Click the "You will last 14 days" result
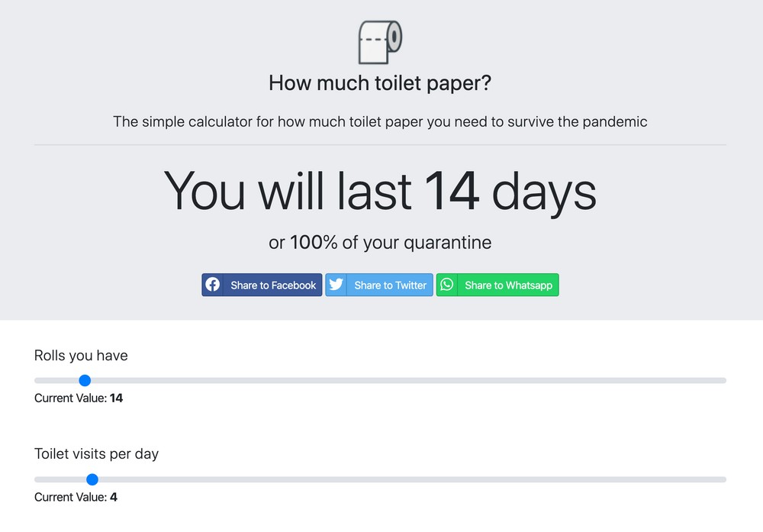Image resolution: width=763 pixels, height=532 pixels. pyautogui.click(x=380, y=191)
